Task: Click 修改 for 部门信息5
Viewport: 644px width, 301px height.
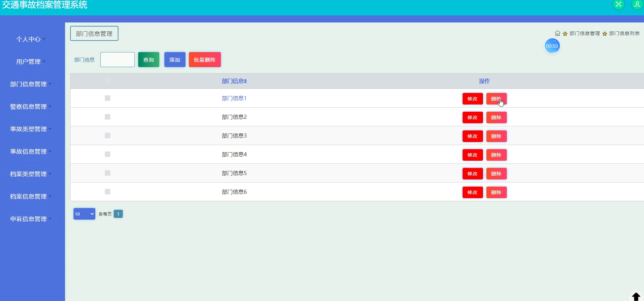Action: tap(472, 174)
